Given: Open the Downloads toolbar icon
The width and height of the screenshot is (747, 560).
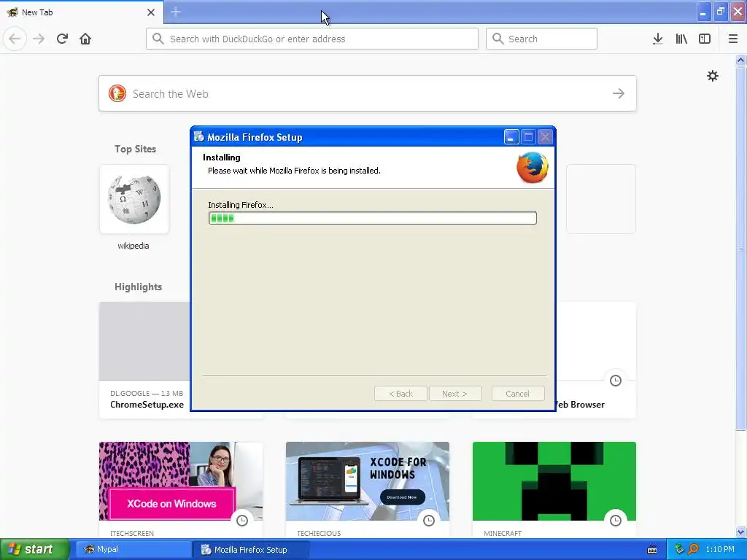Looking at the screenshot, I should tap(658, 39).
